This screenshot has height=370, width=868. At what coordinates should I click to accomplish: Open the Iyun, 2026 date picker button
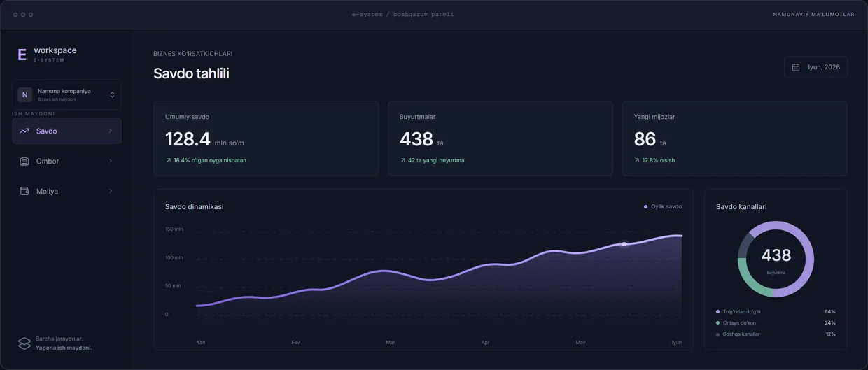815,67
